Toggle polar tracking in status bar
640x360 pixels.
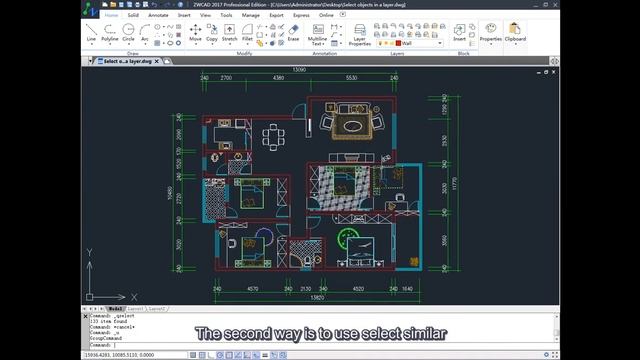pyautogui.click(x=220, y=355)
